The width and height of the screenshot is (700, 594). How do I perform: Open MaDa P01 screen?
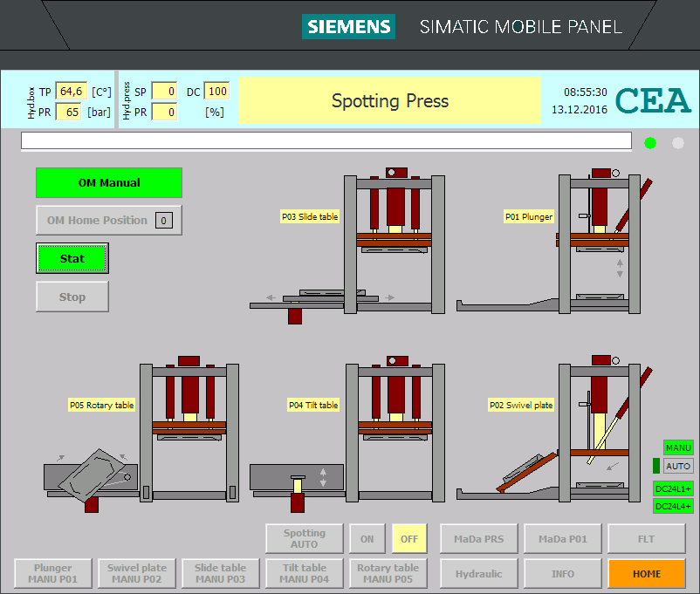(x=562, y=539)
